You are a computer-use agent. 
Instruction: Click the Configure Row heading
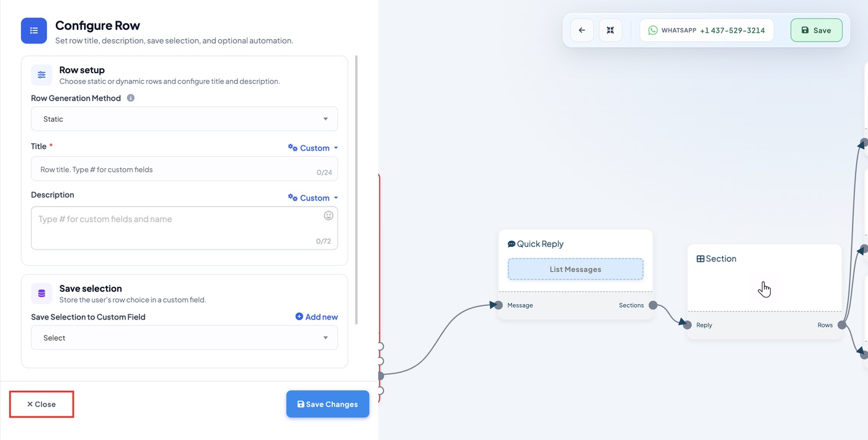(97, 25)
